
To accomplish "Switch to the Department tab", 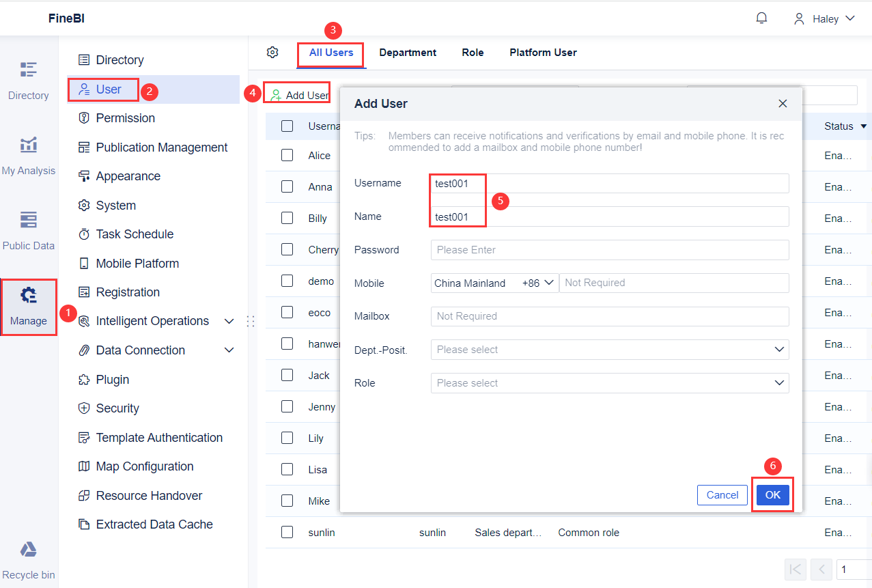I will [x=407, y=52].
